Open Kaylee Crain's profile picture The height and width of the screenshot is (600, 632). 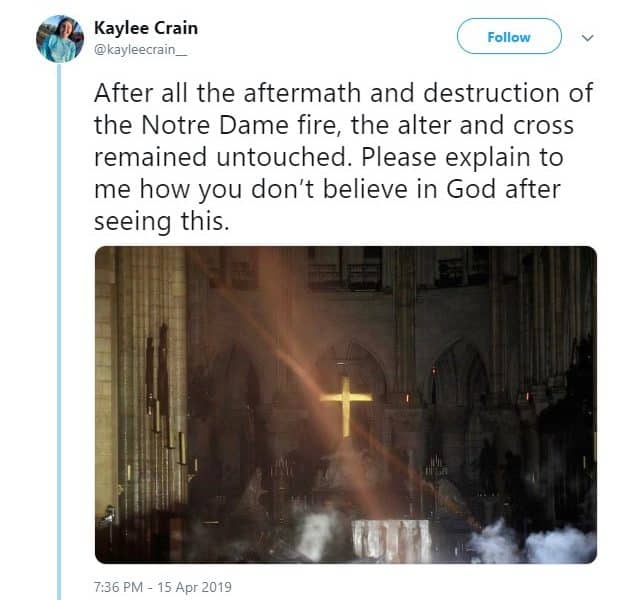tap(60, 39)
